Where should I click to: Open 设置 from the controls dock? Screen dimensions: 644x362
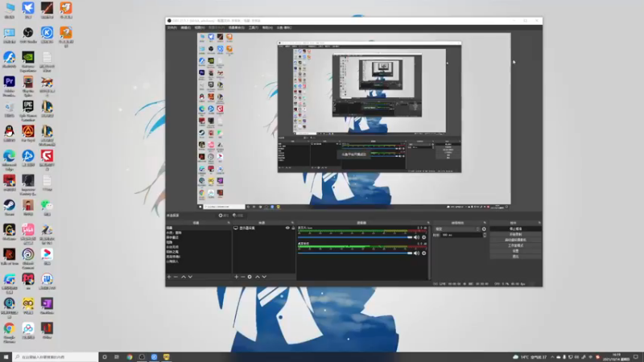(x=515, y=251)
